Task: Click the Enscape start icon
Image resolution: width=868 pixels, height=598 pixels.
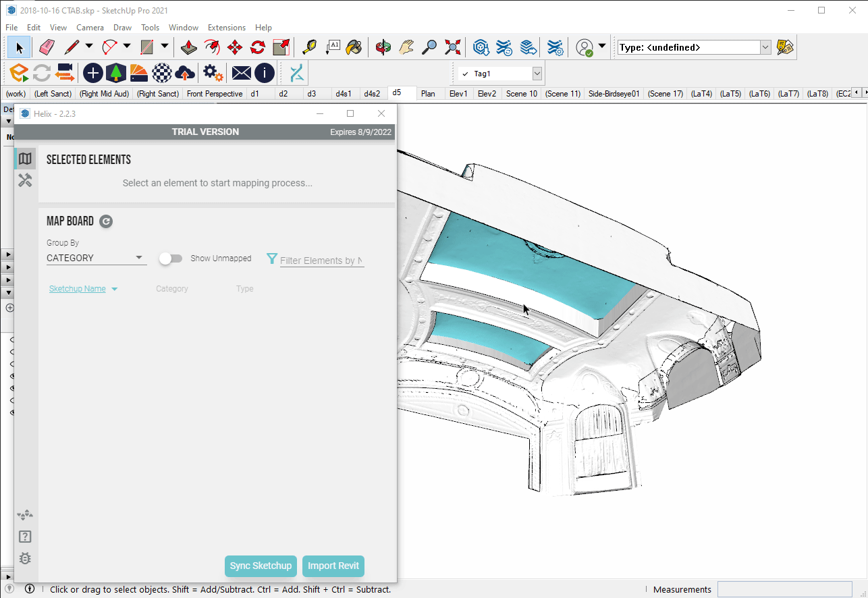Action: [19, 73]
